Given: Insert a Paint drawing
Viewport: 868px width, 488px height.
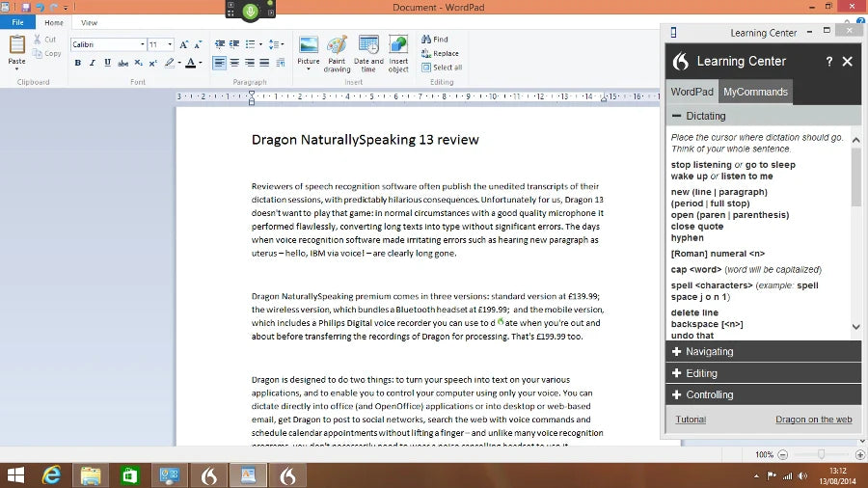Looking at the screenshot, I should coord(337,54).
